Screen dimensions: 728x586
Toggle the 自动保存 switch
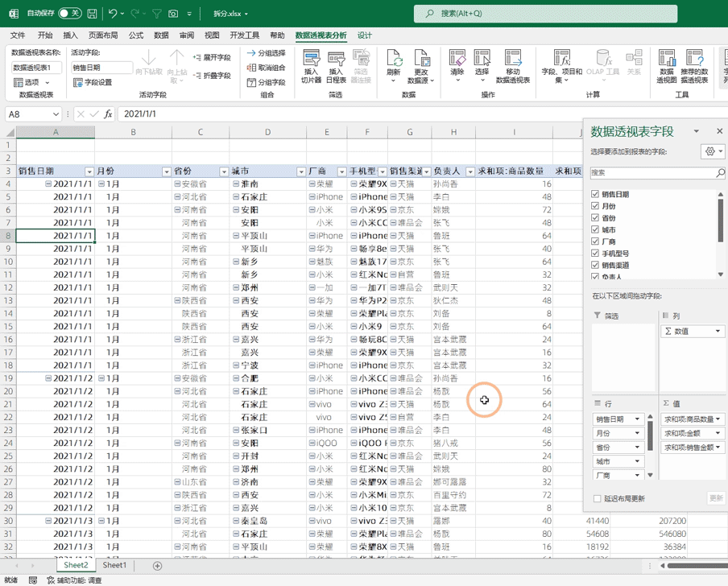tap(69, 14)
